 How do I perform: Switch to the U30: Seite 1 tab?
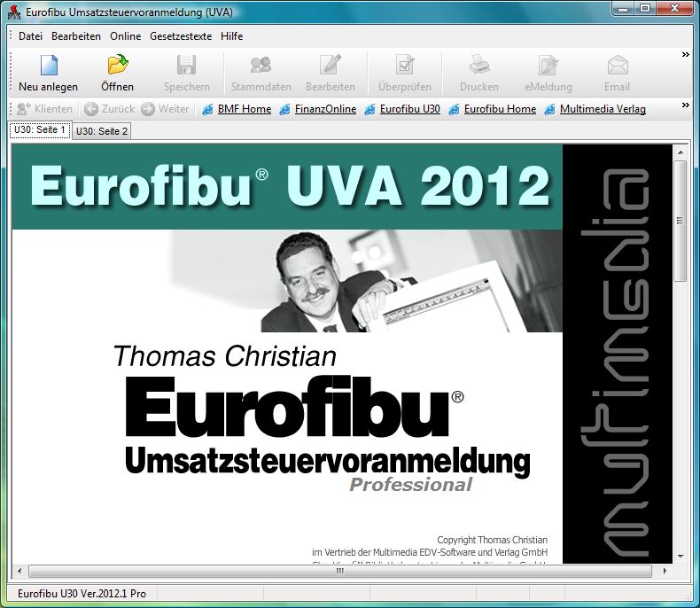click(x=40, y=130)
